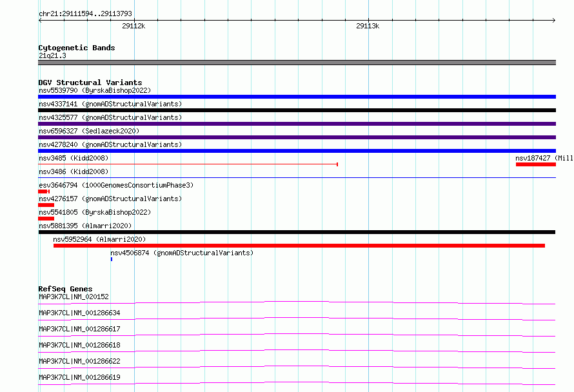Click the DGV Structural Variants track title
This screenshot has height=392, width=574.
(x=90, y=83)
